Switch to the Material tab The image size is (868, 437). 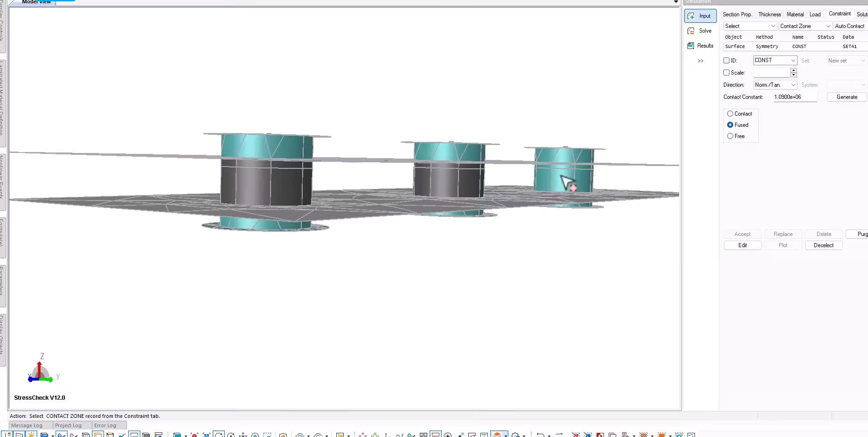795,14
